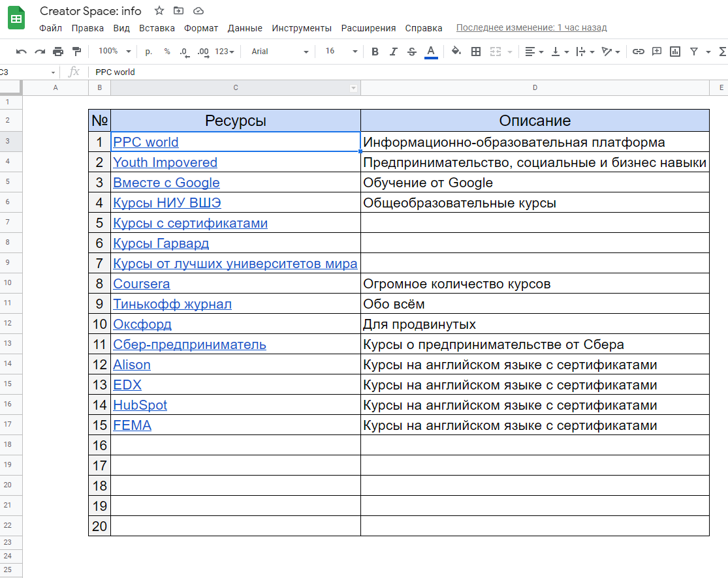Image resolution: width=728 pixels, height=578 pixels.
Task: Click the Insert chart icon
Action: (675, 52)
